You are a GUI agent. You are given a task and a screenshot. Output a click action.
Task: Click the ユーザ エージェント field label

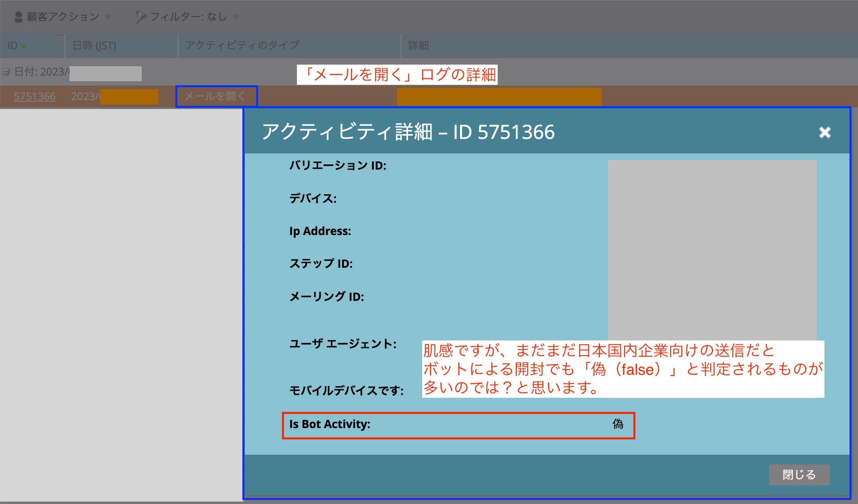[343, 344]
